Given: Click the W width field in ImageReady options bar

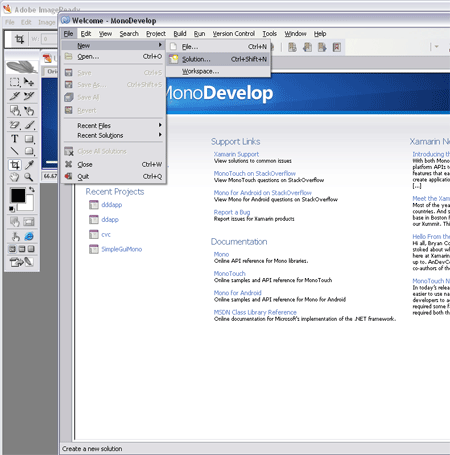Looking at the screenshot, I should click(49, 39).
